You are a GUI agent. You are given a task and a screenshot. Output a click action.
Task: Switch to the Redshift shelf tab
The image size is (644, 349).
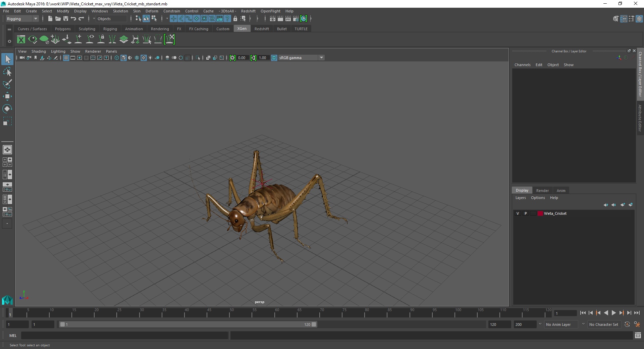tap(262, 29)
